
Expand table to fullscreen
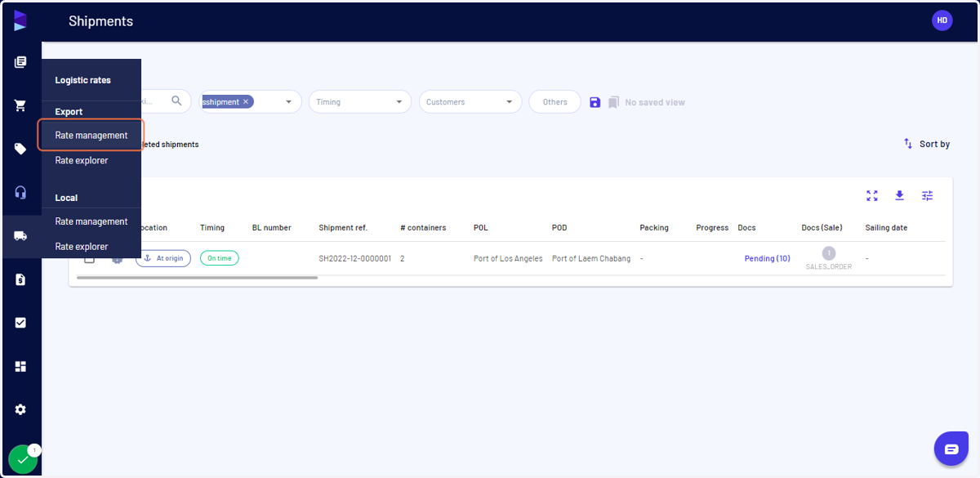[872, 195]
